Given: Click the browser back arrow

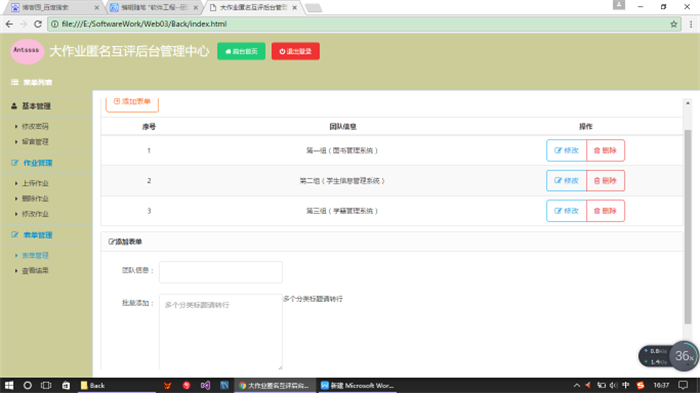Looking at the screenshot, I should tap(9, 24).
